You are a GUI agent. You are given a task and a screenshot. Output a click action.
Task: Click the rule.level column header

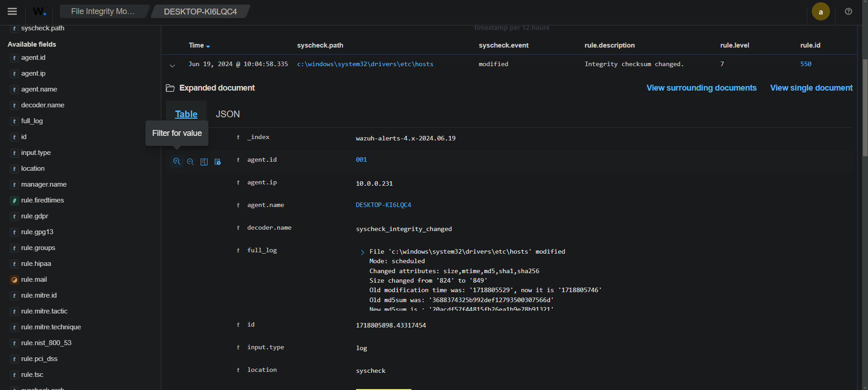pos(734,45)
